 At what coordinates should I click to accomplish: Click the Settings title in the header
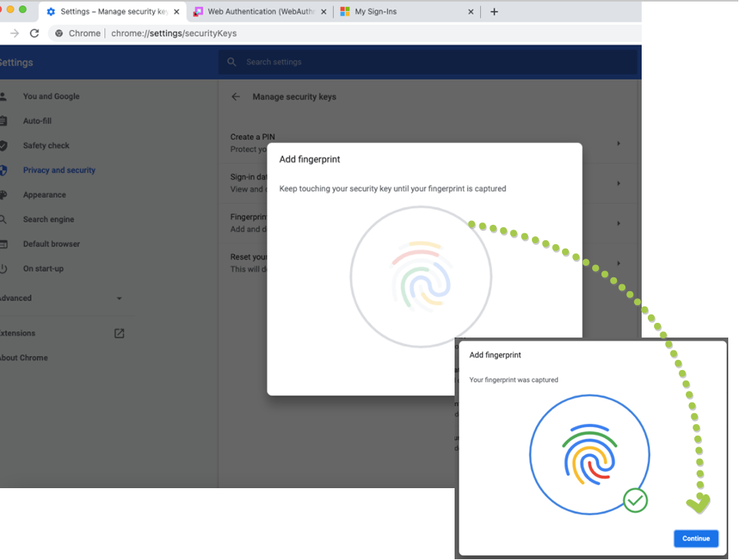(x=15, y=63)
